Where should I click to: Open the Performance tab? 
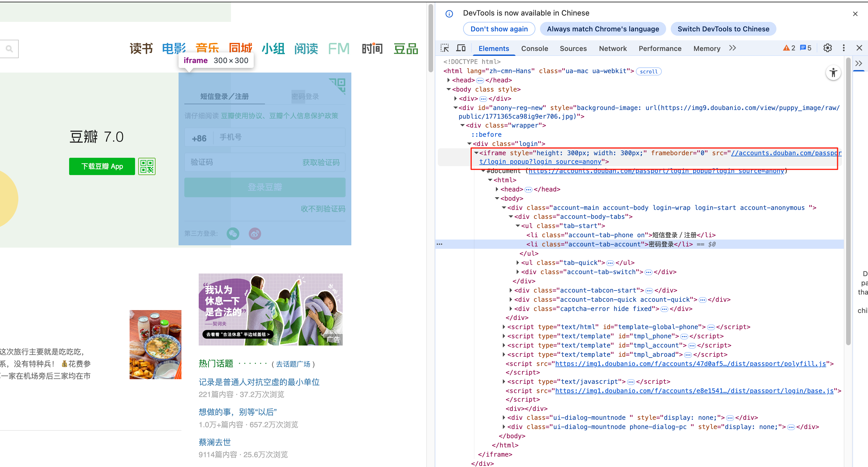tap(660, 49)
